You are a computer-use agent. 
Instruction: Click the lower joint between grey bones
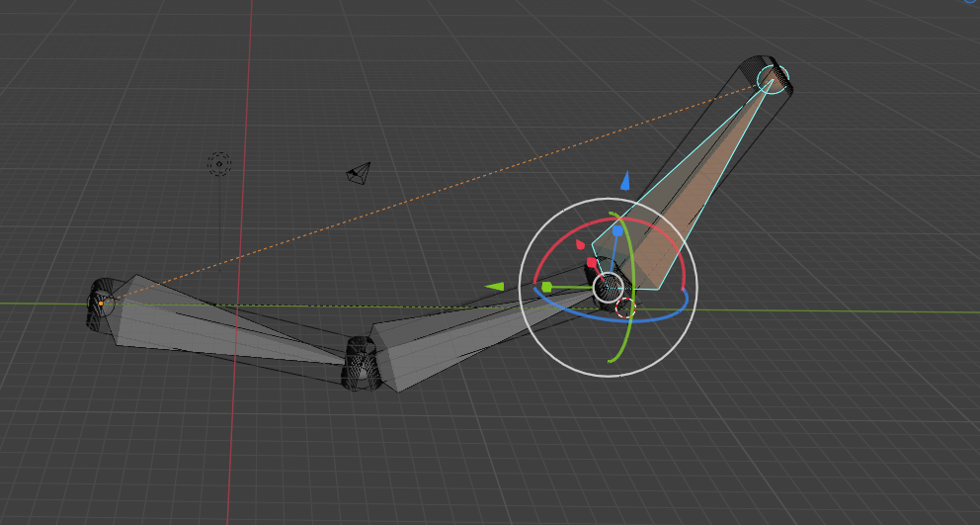click(x=361, y=363)
